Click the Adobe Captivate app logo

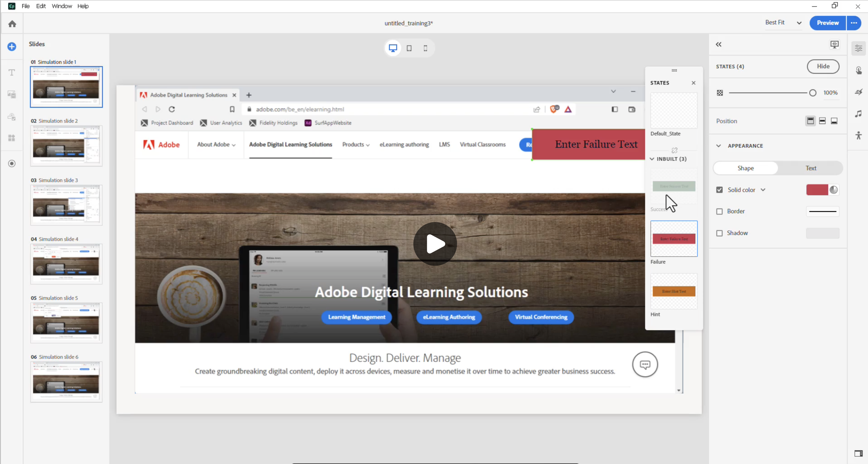tap(12, 6)
